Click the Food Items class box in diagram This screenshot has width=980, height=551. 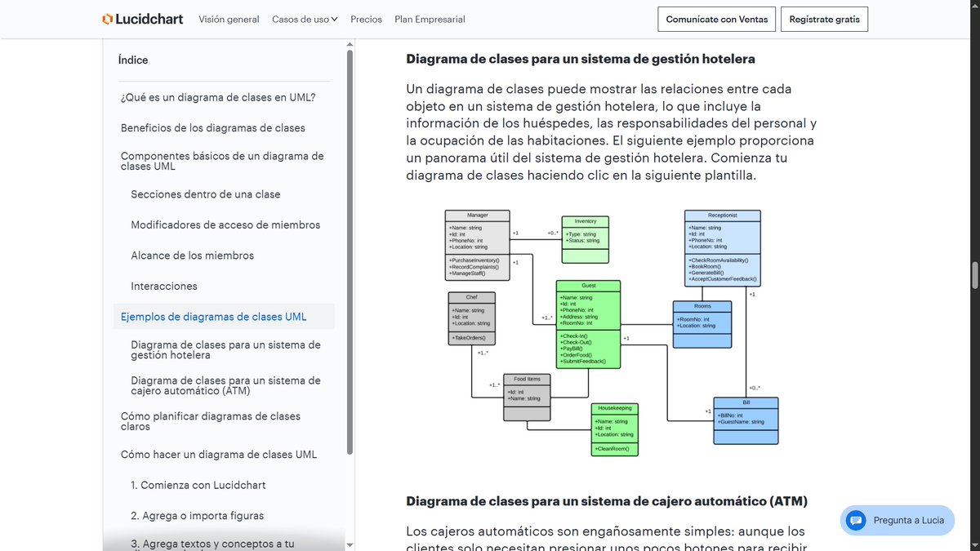[x=527, y=397]
